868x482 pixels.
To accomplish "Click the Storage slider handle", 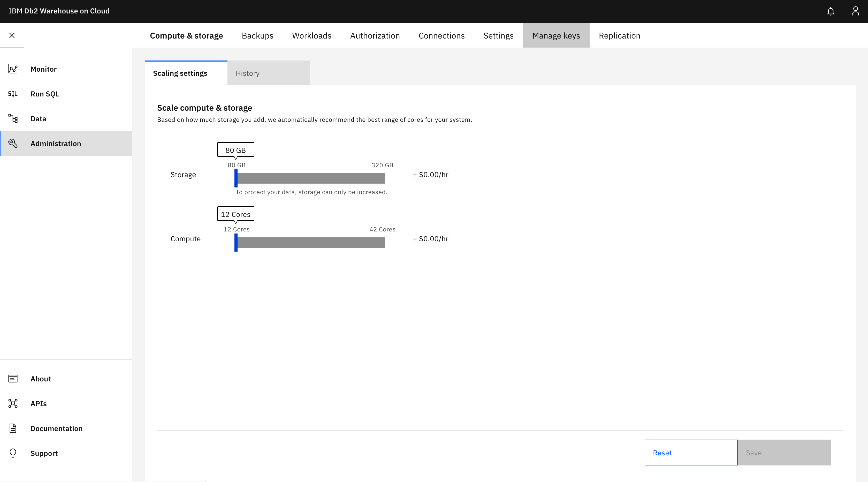I will [236, 178].
